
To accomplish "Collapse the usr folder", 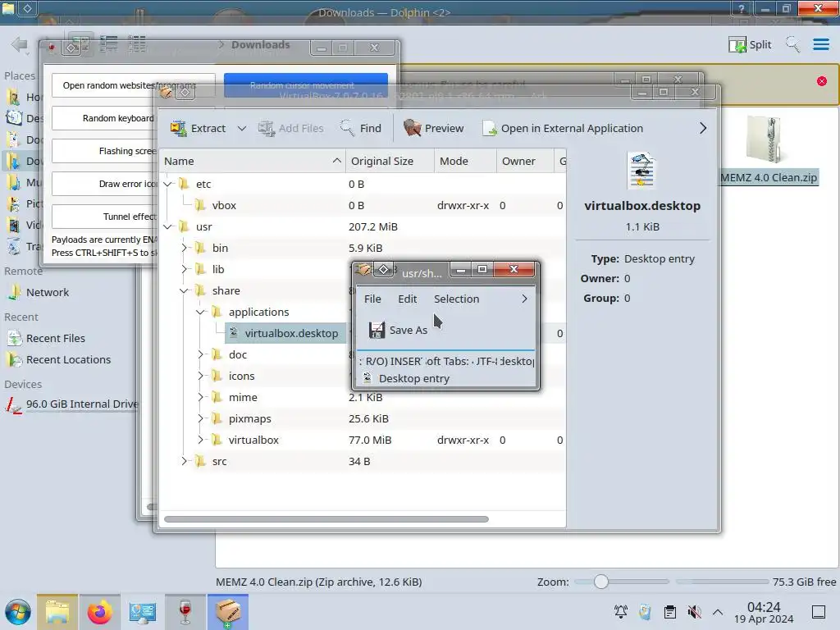I will click(x=167, y=226).
